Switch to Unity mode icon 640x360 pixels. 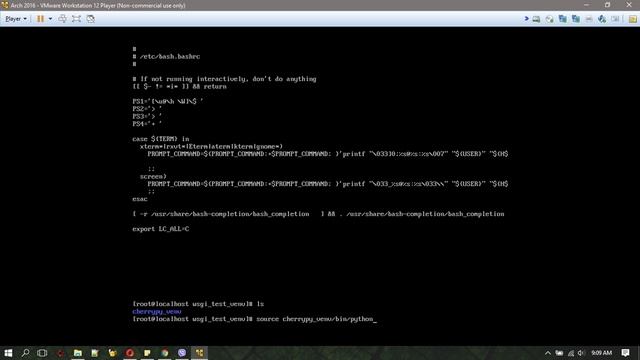[91, 19]
